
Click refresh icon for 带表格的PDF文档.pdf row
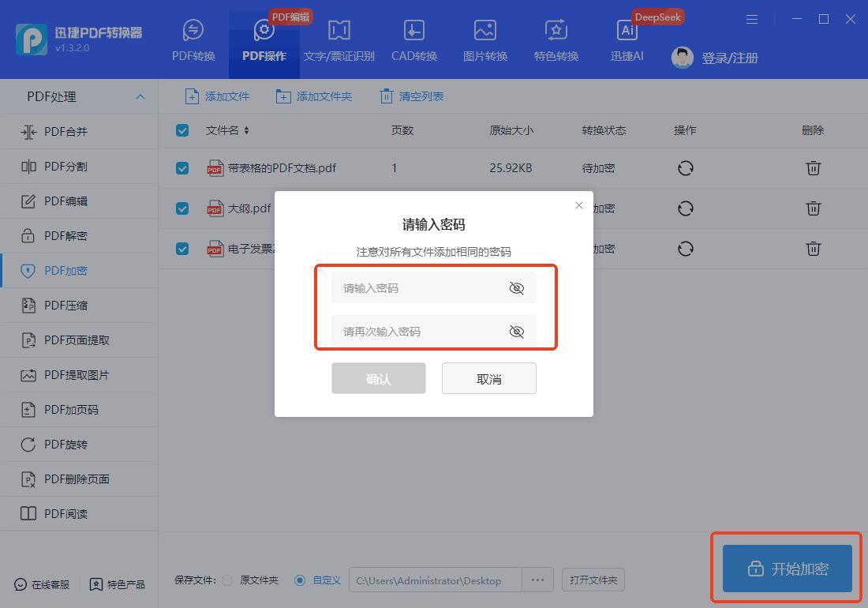pos(685,167)
